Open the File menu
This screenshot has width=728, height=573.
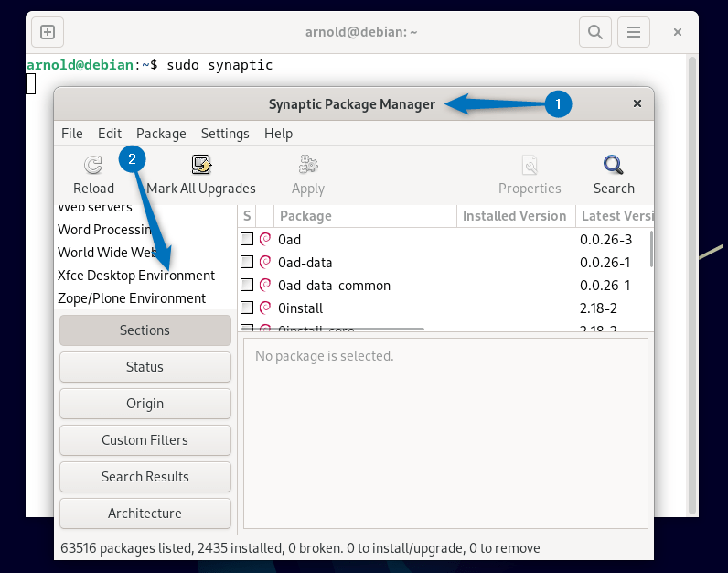[x=72, y=134]
